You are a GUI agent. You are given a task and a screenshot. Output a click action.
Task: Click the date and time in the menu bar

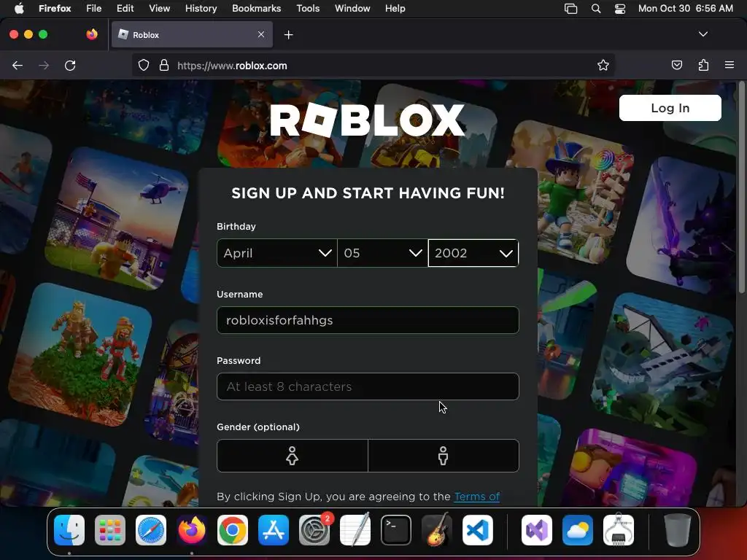[685, 8]
